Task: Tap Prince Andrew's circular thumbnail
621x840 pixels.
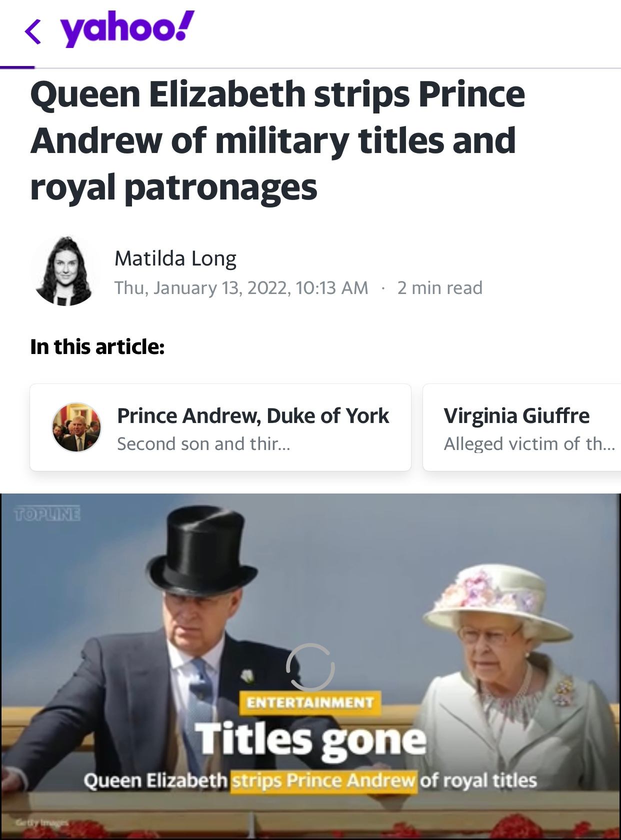Action: pyautogui.click(x=76, y=427)
